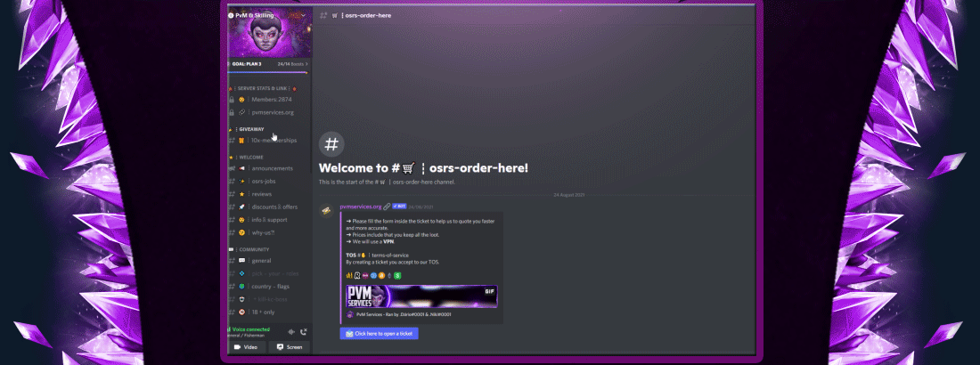Viewport: 980px width, 365px height.
Task: Click the star emoji beside reviews
Action: coord(241,194)
